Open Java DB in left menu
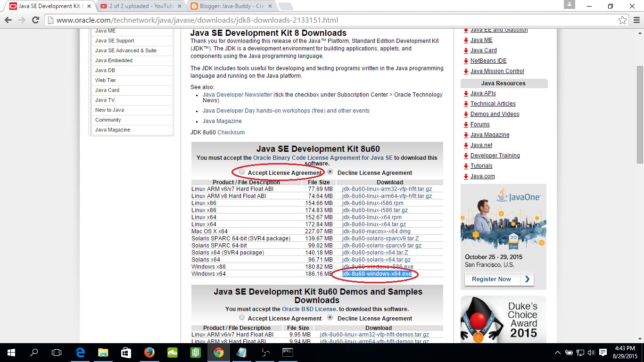The image size is (644, 362). 105,70
